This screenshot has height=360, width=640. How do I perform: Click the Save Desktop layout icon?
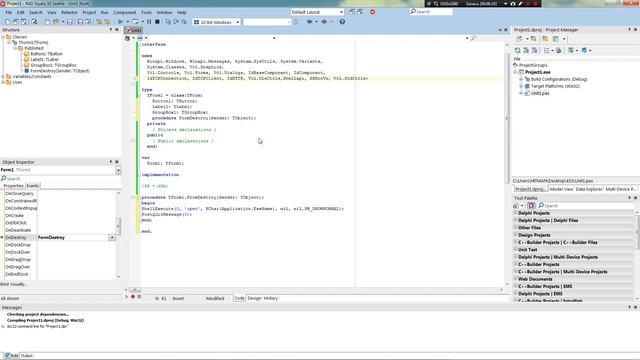coord(352,12)
